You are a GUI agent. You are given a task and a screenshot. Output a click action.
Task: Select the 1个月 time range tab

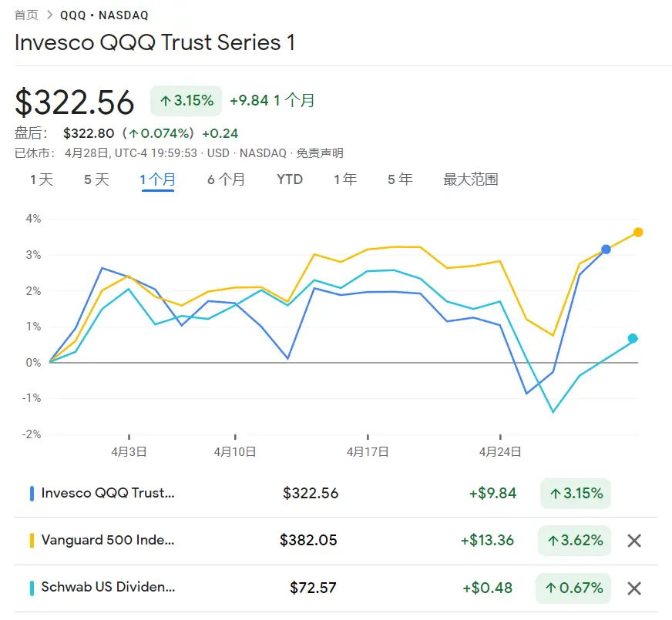[x=158, y=179]
